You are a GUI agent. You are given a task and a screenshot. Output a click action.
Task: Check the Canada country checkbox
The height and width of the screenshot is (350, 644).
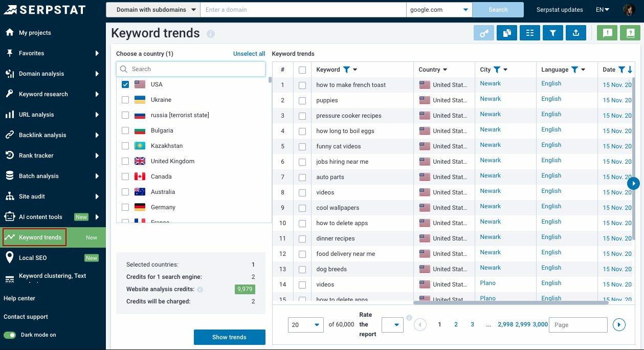click(x=125, y=177)
